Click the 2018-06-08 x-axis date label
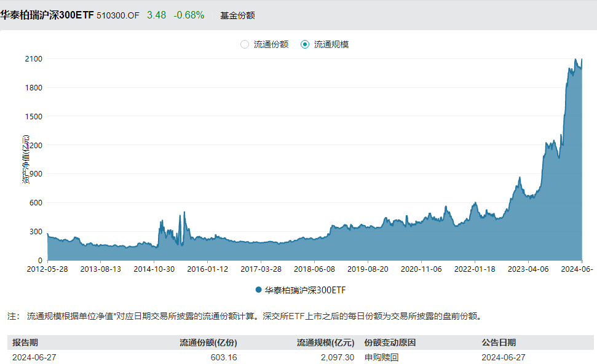This screenshot has width=597, height=364. point(314,269)
